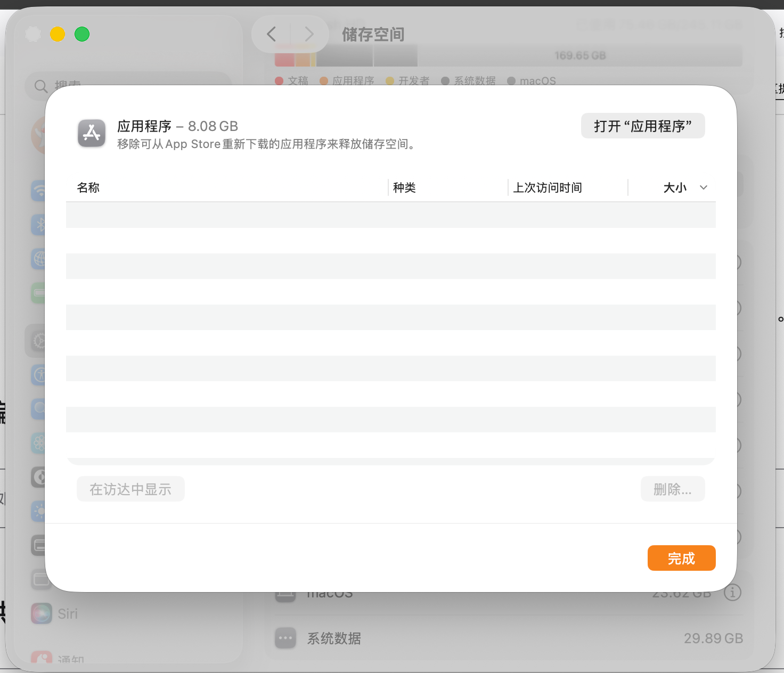Click the red 文稿 legend dot

point(279,81)
